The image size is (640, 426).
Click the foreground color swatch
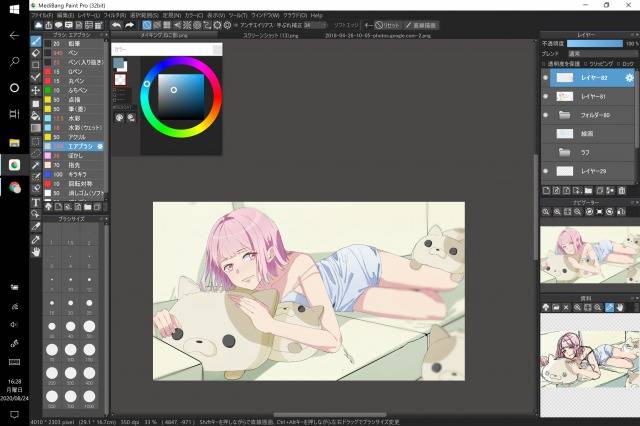tap(118, 63)
